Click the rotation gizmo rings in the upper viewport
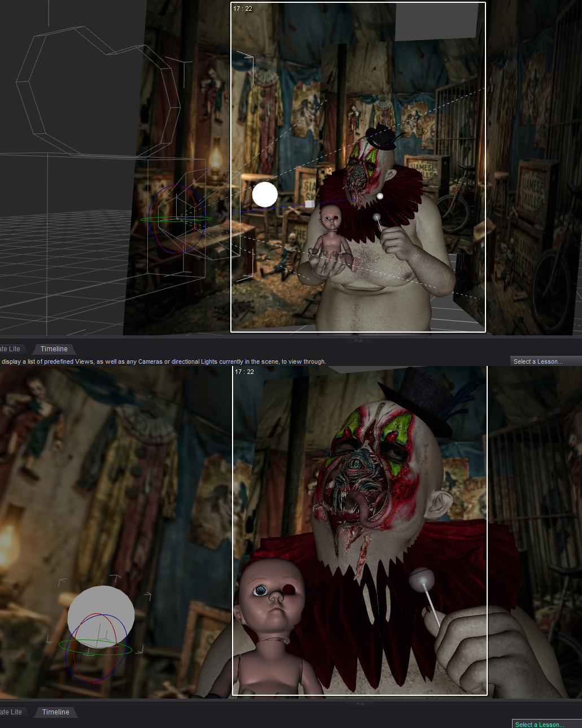Viewport: 582px width, 728px height. [176, 219]
